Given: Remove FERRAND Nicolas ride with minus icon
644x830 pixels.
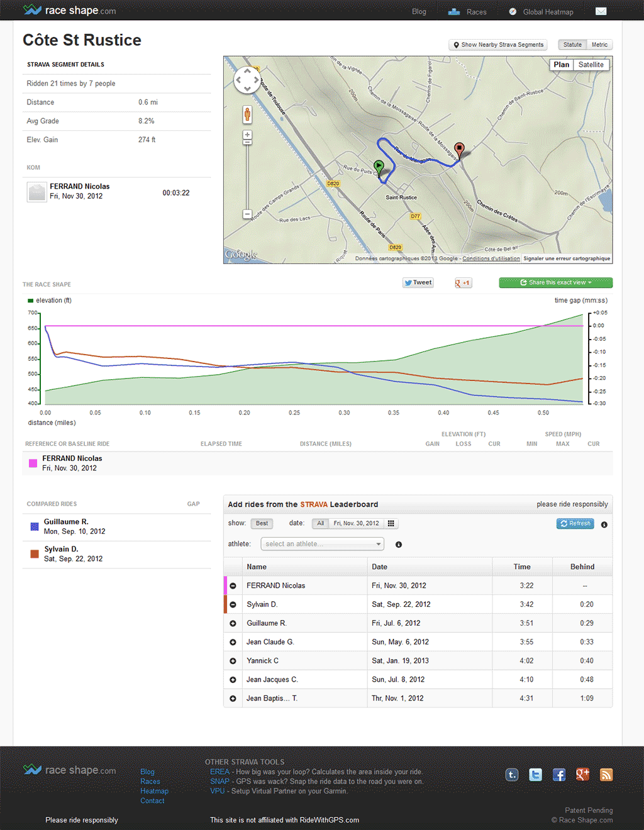Looking at the screenshot, I should 233,585.
